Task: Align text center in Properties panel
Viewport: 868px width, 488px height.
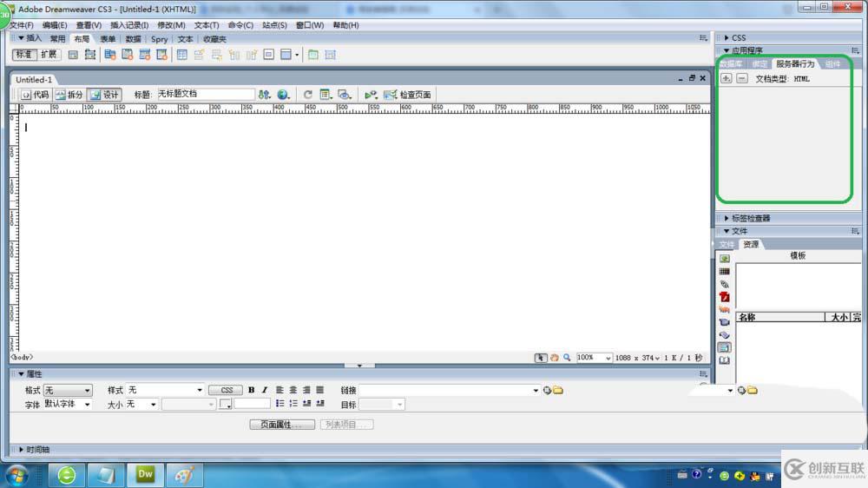Action: click(293, 390)
